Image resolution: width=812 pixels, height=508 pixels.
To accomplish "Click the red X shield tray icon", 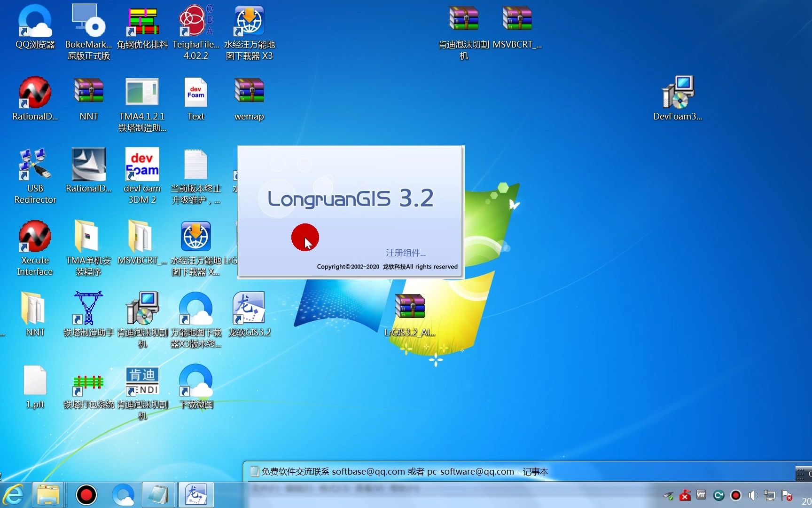I will coord(685,495).
